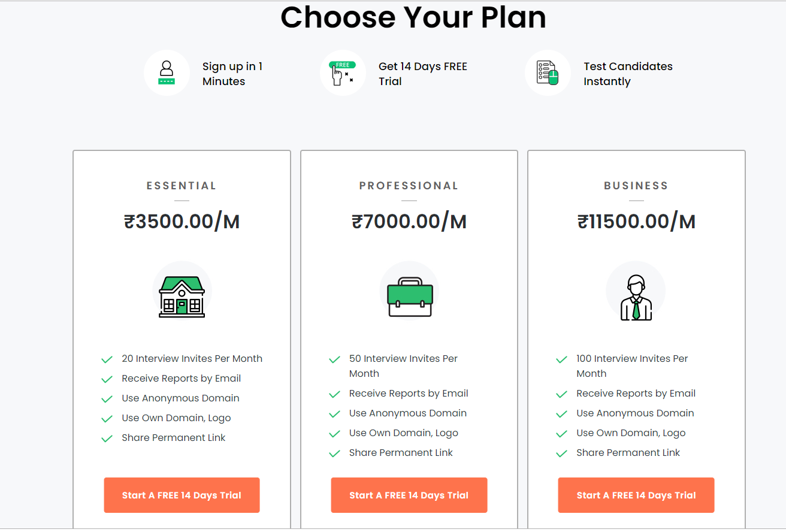The image size is (786, 532).
Task: Click the sign-up user icon
Action: coord(167,73)
